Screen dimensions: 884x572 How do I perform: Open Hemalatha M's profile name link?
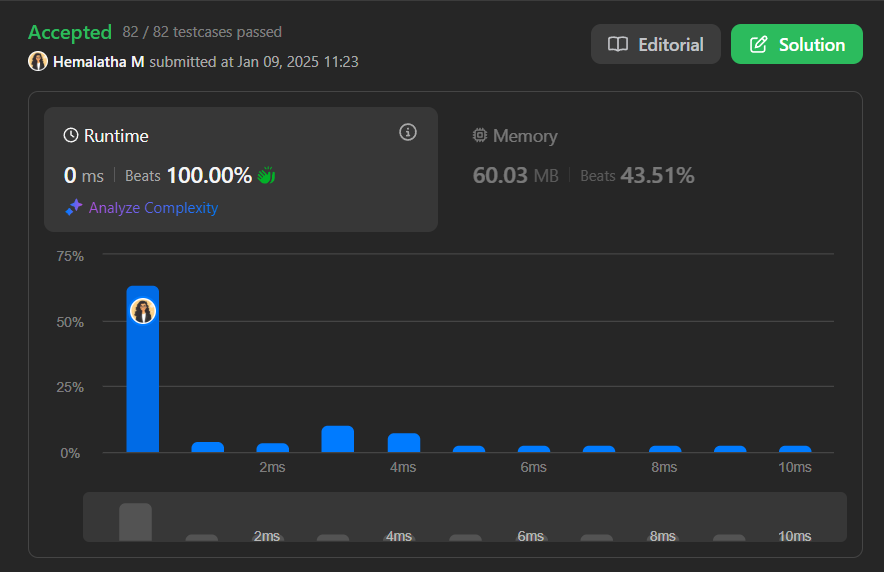[x=99, y=62]
